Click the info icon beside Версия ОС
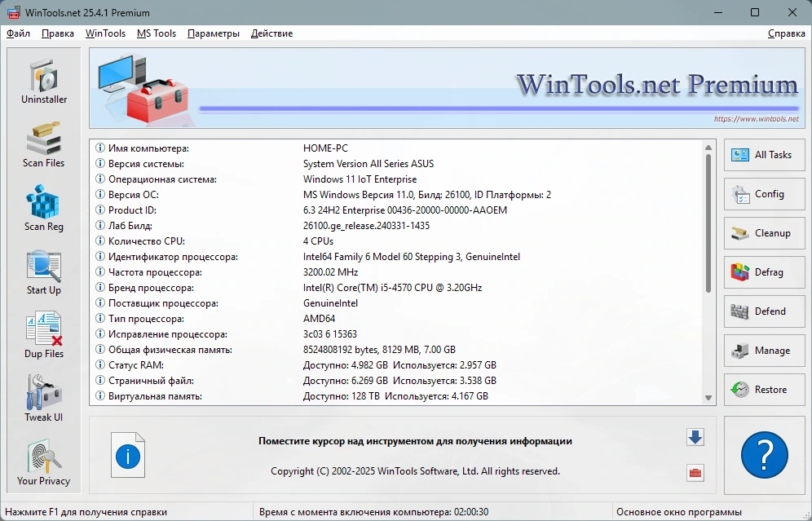 point(100,195)
